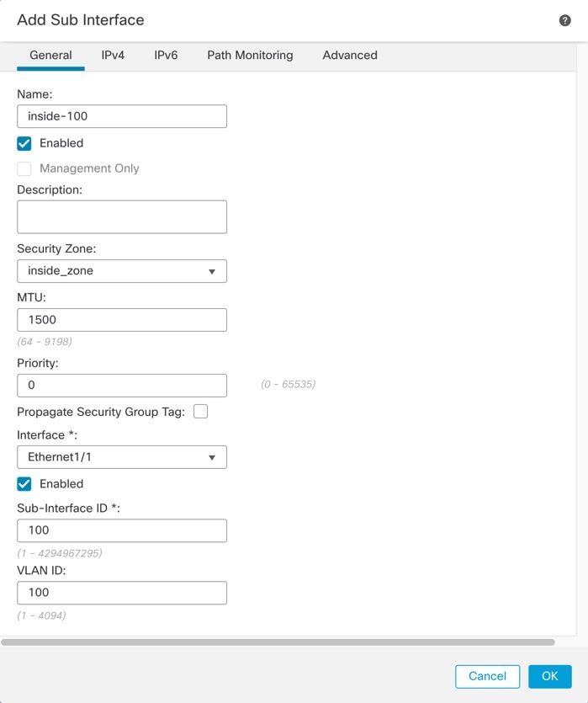588x703 pixels.
Task: Cancel the Add Sub Interface dialog
Action: coord(487,676)
